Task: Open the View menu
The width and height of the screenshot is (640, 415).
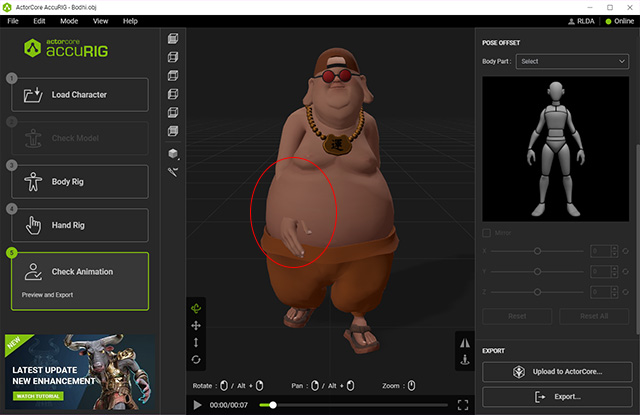Action: pos(100,21)
